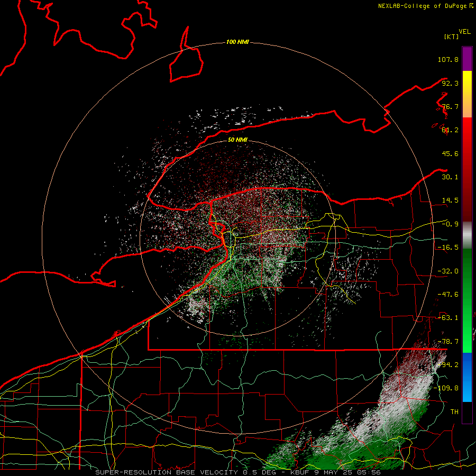Pick the yellow-orange segment of the color bar
476x476 pixels.
[467, 94]
